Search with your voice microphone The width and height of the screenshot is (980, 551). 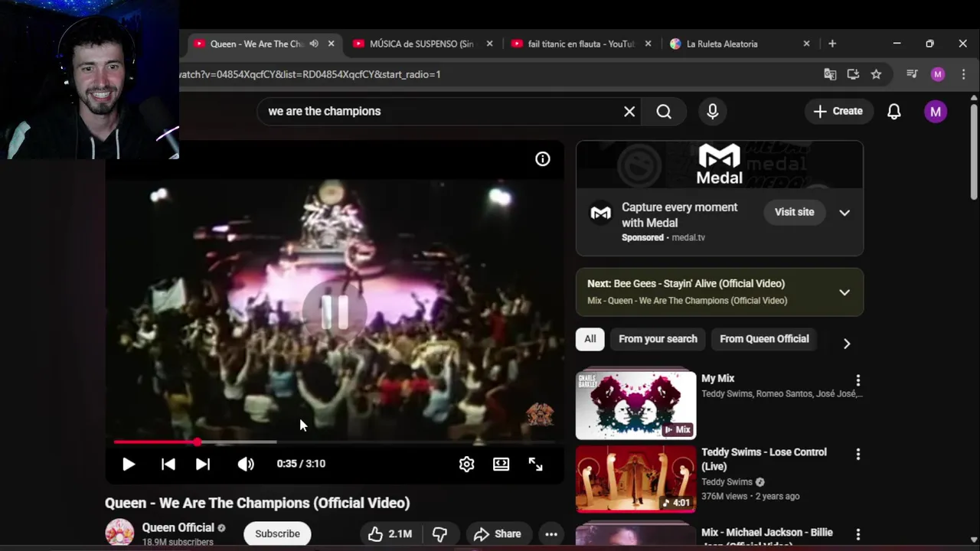click(713, 112)
